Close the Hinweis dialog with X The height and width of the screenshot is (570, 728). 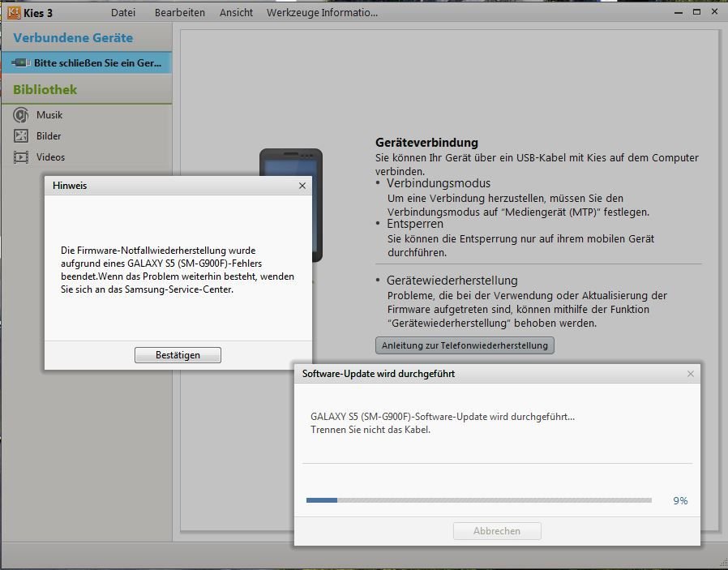coord(302,186)
